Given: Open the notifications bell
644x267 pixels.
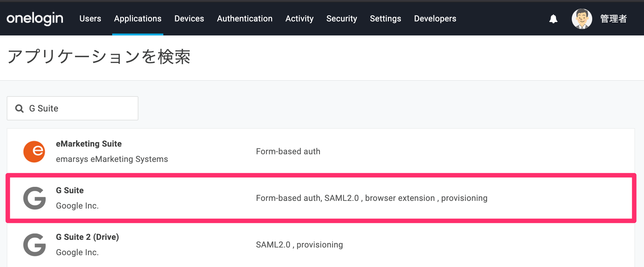Looking at the screenshot, I should (x=553, y=19).
